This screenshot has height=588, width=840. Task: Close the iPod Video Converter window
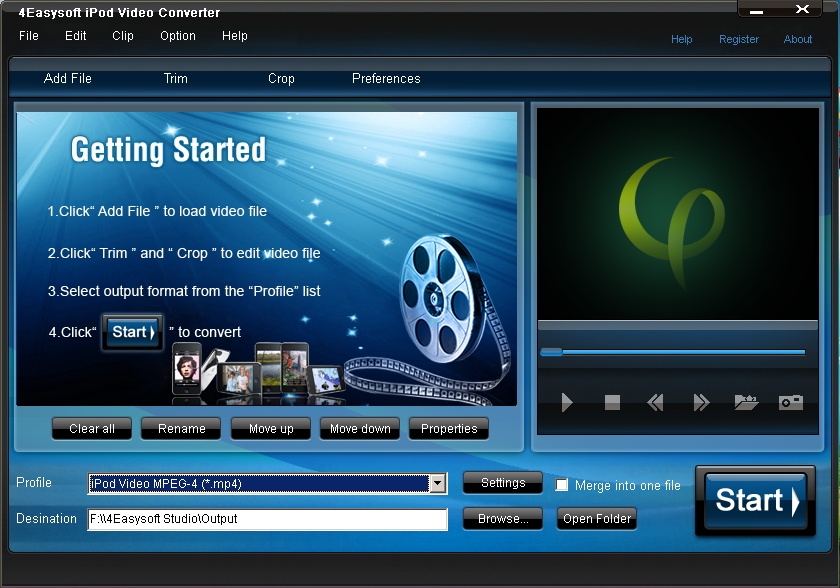pos(802,9)
